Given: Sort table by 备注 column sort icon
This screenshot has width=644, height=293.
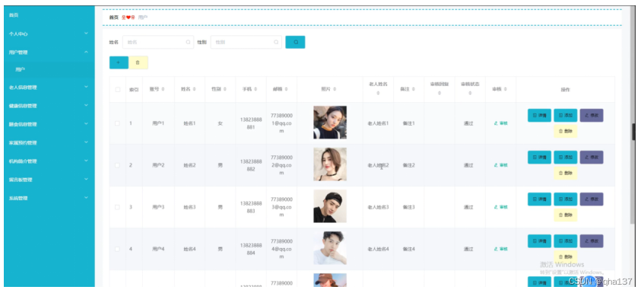Looking at the screenshot, I should click(x=413, y=89).
